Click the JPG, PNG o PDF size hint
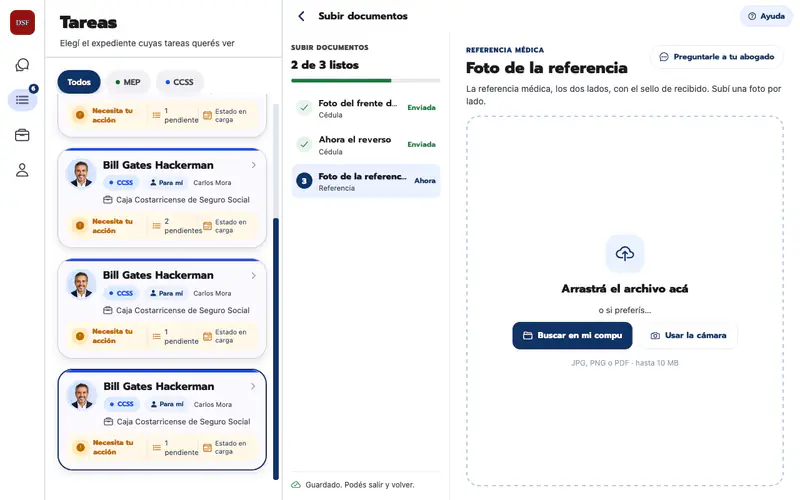The height and width of the screenshot is (500, 800). point(624,363)
